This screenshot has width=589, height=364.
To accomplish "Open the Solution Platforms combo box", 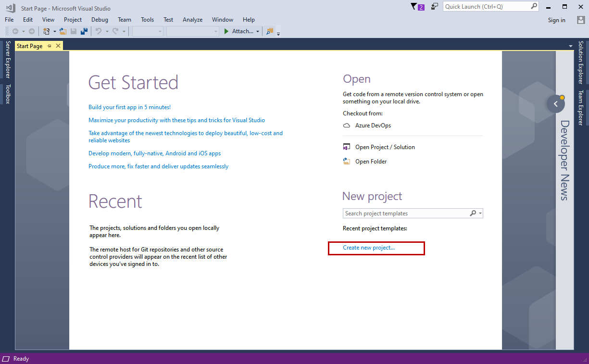I will [193, 31].
